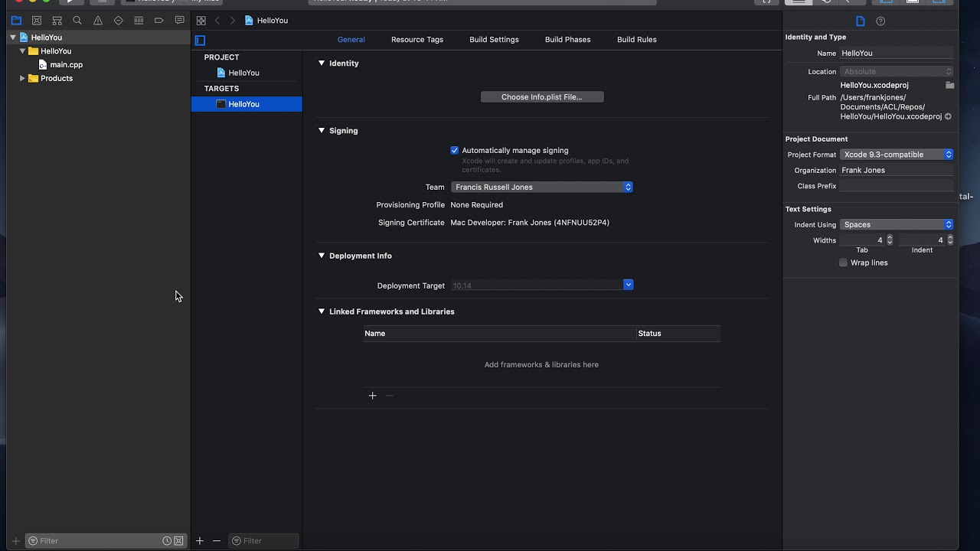Remove selected target with minus button
980x551 pixels.
[x=217, y=541]
